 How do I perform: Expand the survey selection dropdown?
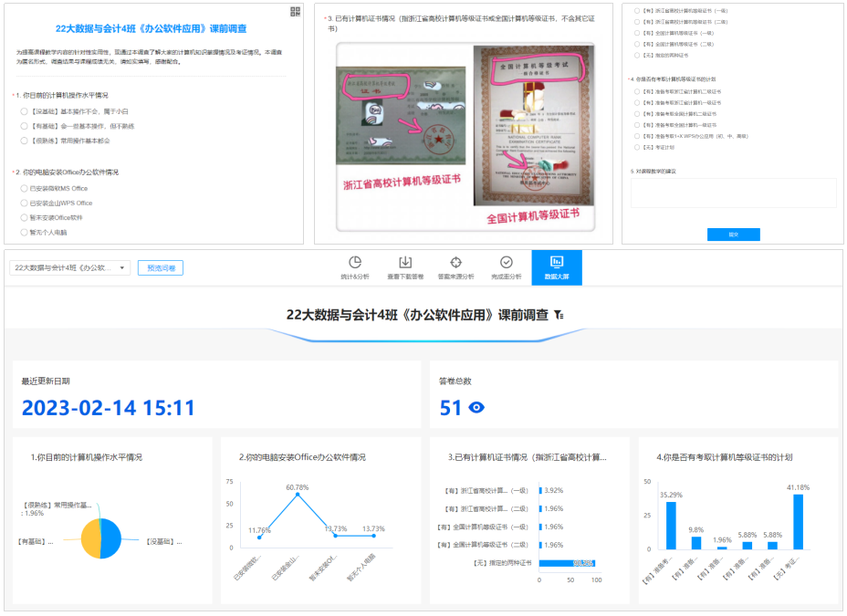69,267
